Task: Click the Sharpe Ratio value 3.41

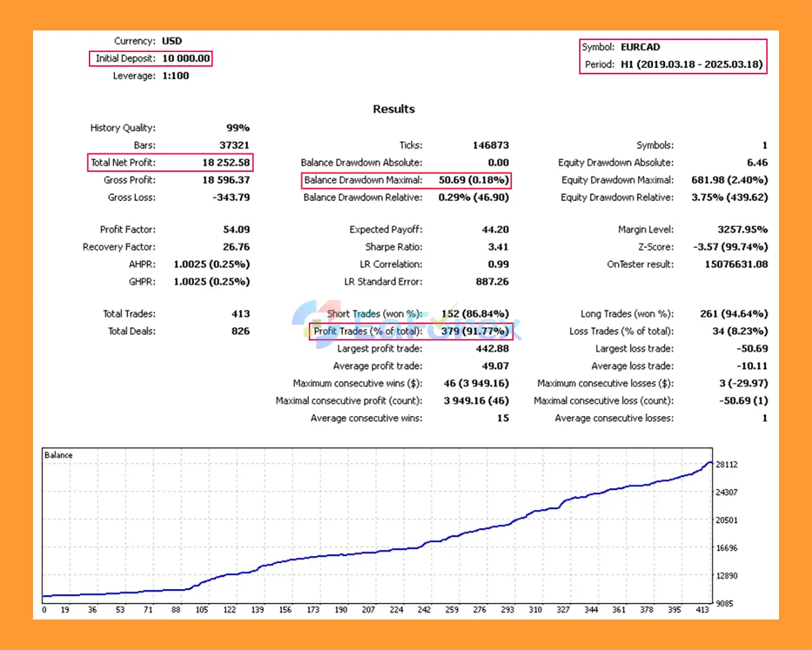Action: point(498,247)
